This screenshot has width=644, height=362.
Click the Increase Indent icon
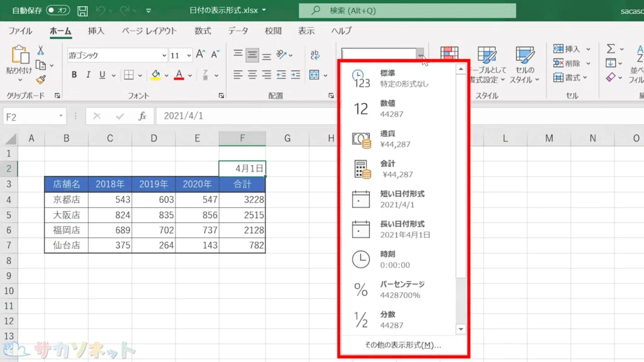(x=296, y=75)
